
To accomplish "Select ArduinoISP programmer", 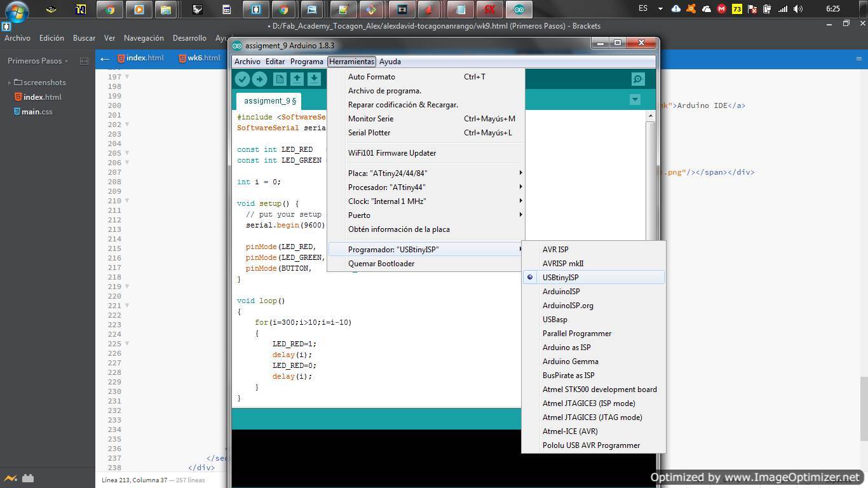I will [593, 292].
